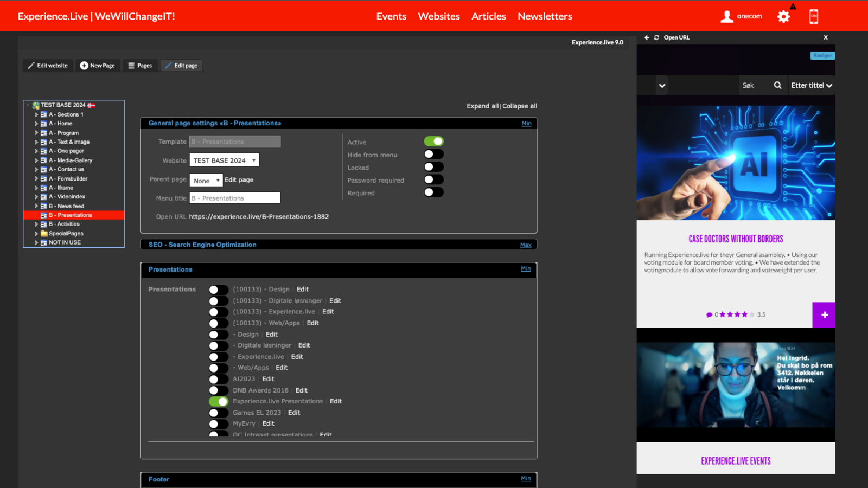868x488 pixels.
Task: Click the back arrow in preview panel
Action: point(647,37)
